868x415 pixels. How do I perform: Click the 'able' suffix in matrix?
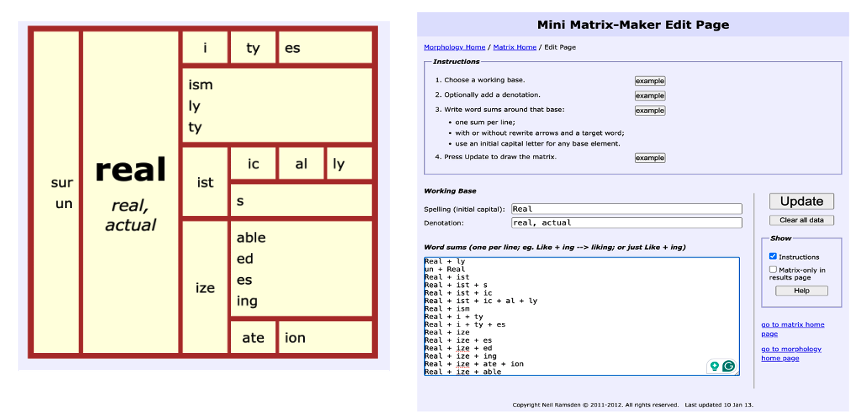(251, 237)
